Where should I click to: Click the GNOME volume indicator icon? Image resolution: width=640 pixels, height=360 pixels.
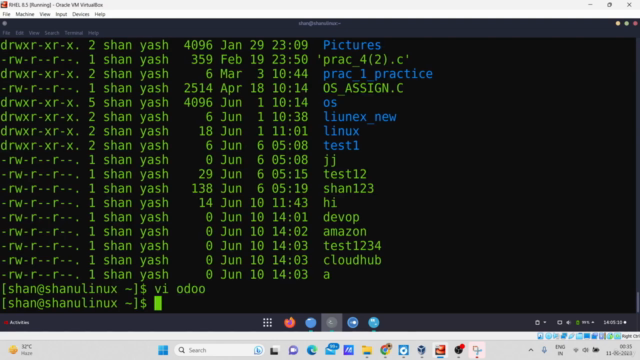568,322
